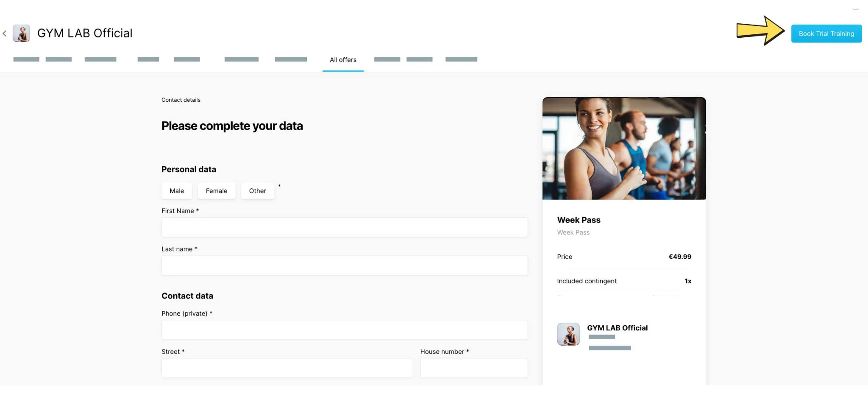Open the Week Pass gym photo
Image resolution: width=868 pixels, height=394 pixels.
coord(624,148)
